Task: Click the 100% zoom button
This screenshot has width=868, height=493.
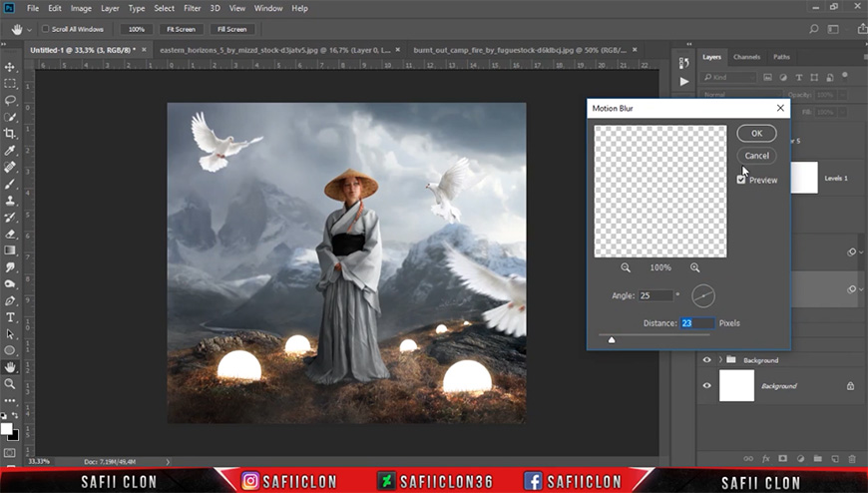Action: coord(136,29)
